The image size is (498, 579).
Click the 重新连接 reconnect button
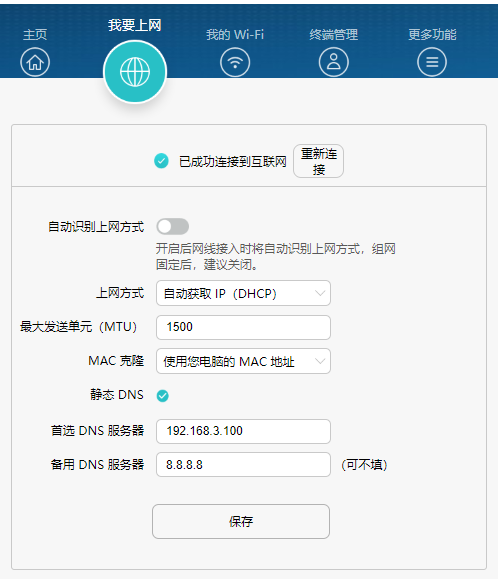pos(318,161)
